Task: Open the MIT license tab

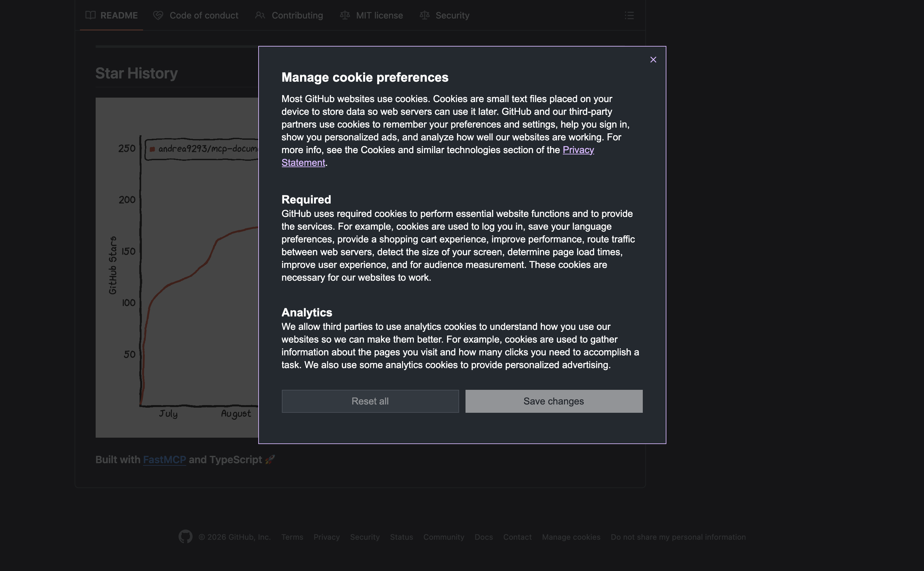Action: tap(371, 16)
